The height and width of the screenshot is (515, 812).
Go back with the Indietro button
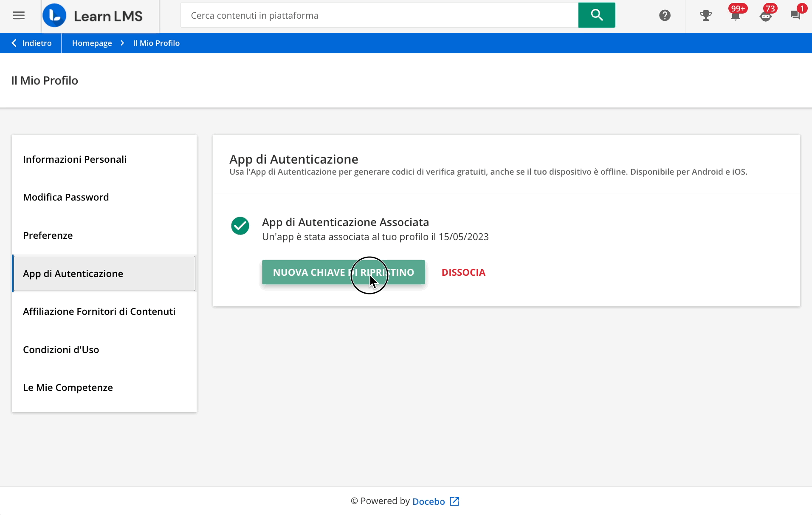coord(31,43)
